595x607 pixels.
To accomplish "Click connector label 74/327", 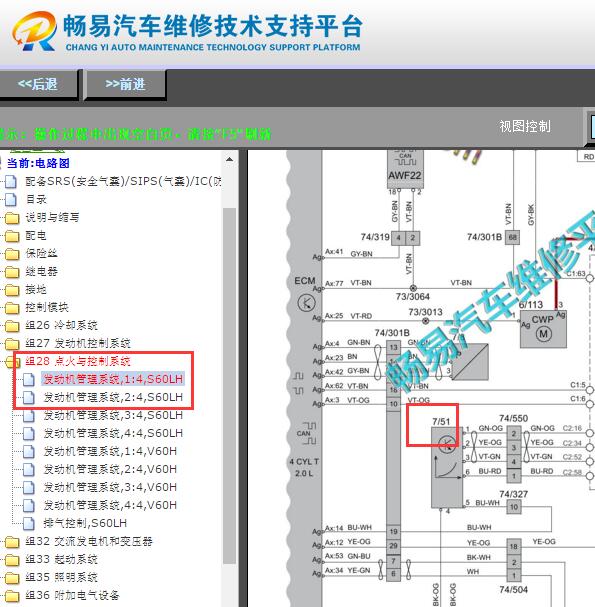I will (x=513, y=494).
